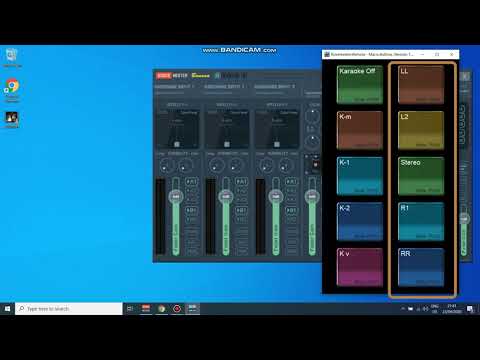Focus the taskbar search box

(x=69, y=309)
